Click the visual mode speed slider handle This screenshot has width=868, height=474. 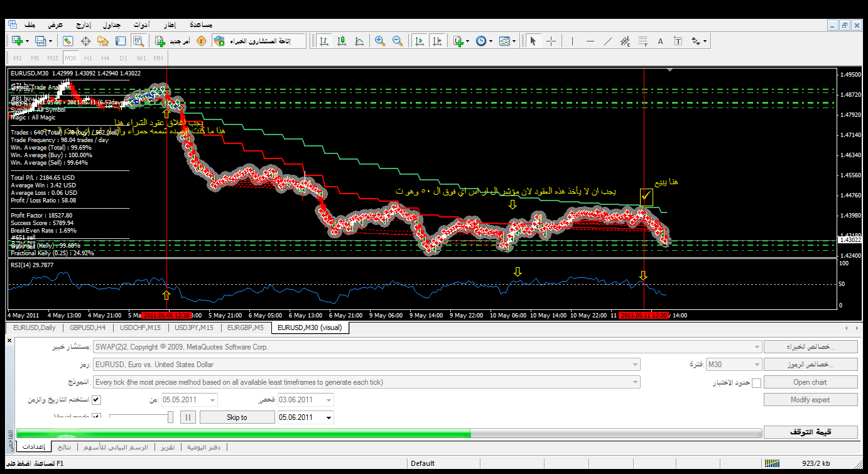170,417
